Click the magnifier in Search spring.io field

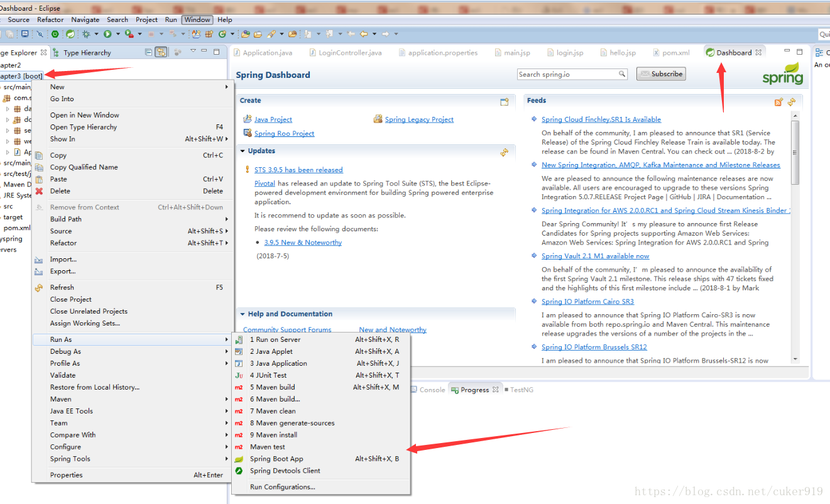click(x=622, y=74)
